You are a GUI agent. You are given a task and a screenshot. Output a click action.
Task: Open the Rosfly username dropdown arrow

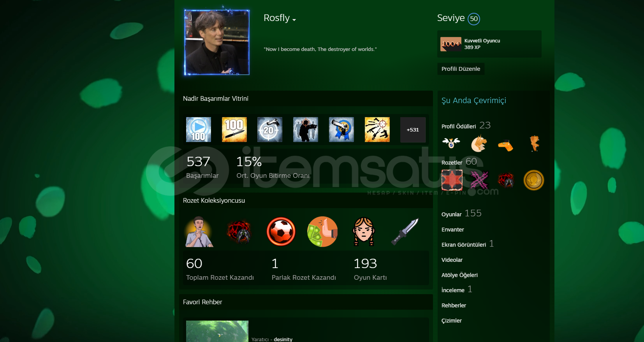click(294, 20)
